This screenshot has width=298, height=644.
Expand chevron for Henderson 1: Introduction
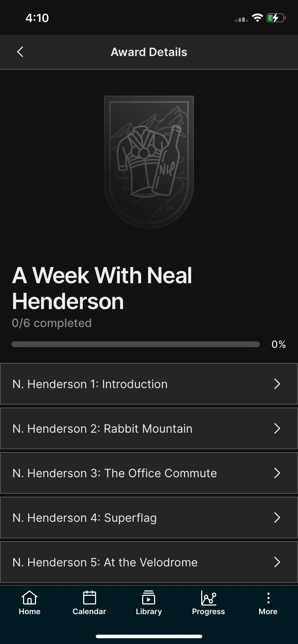tap(277, 384)
